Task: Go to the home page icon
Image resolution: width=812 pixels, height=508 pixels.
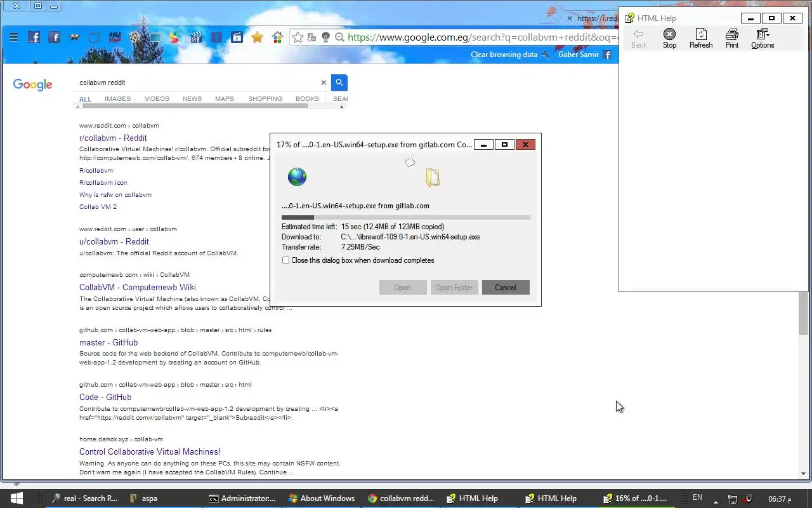Action: click(277, 37)
